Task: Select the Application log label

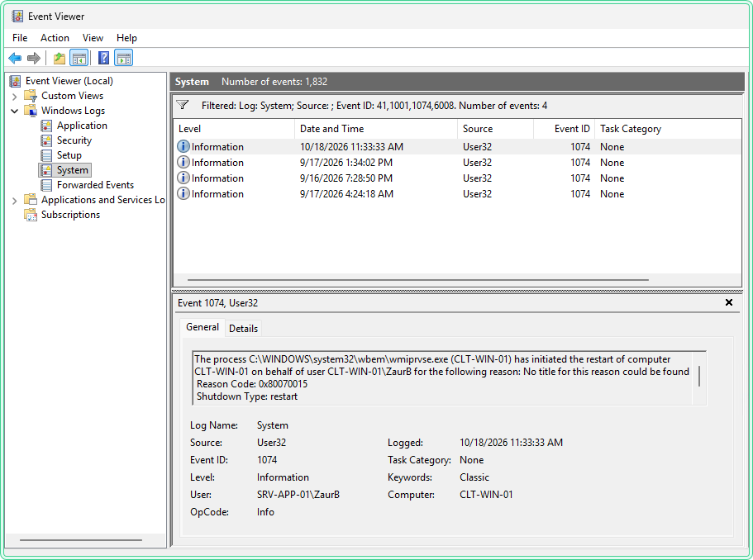Action: pyautogui.click(x=82, y=126)
